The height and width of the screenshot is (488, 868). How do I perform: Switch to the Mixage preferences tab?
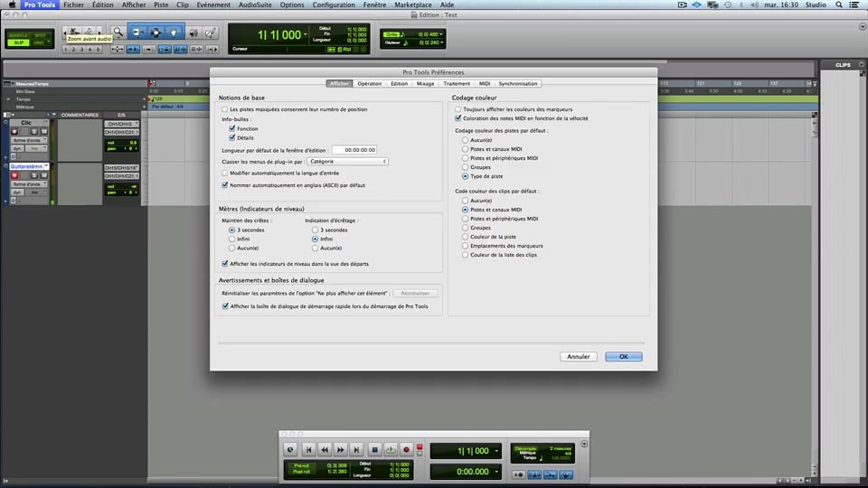click(425, 83)
